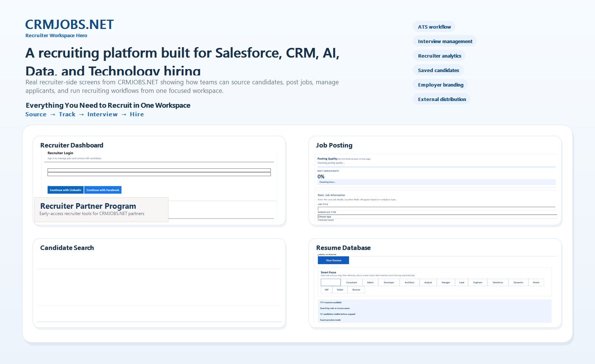Click the View Resume button

pos(334,260)
